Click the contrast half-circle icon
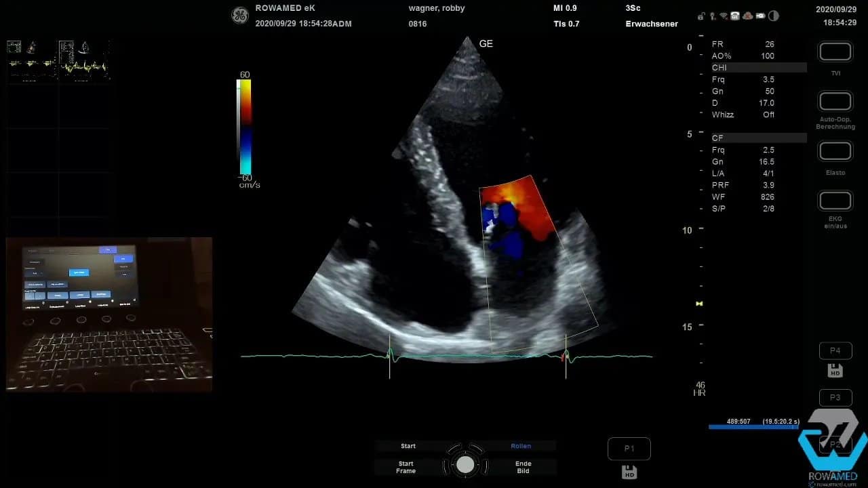This screenshot has height=488, width=868. 773,16
